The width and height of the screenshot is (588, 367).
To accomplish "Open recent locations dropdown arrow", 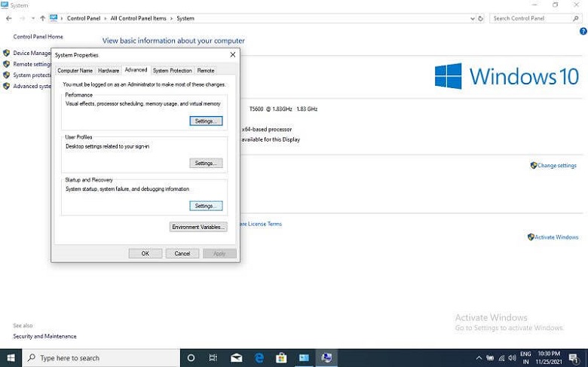I will click(33, 18).
